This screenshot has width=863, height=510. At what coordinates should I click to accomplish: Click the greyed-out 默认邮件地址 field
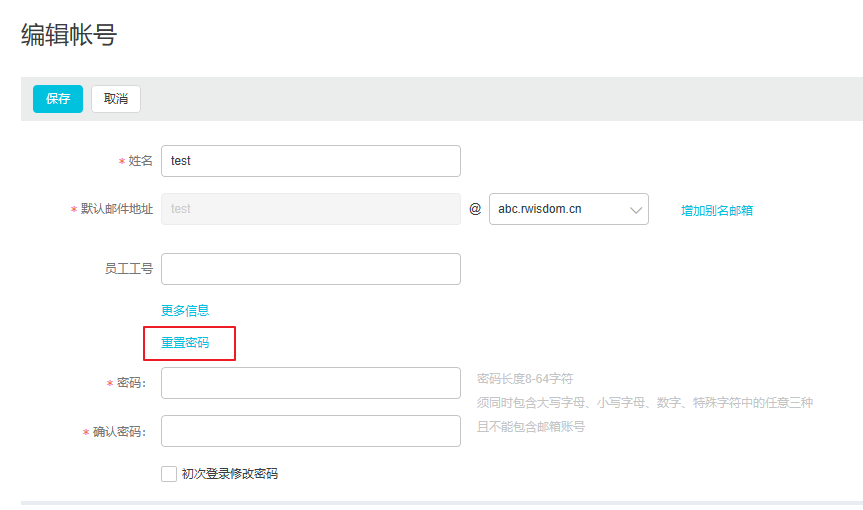tap(310, 209)
